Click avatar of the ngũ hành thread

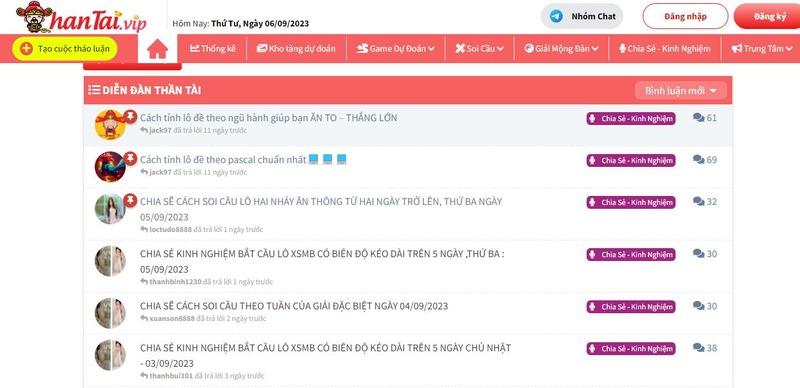coord(110,125)
